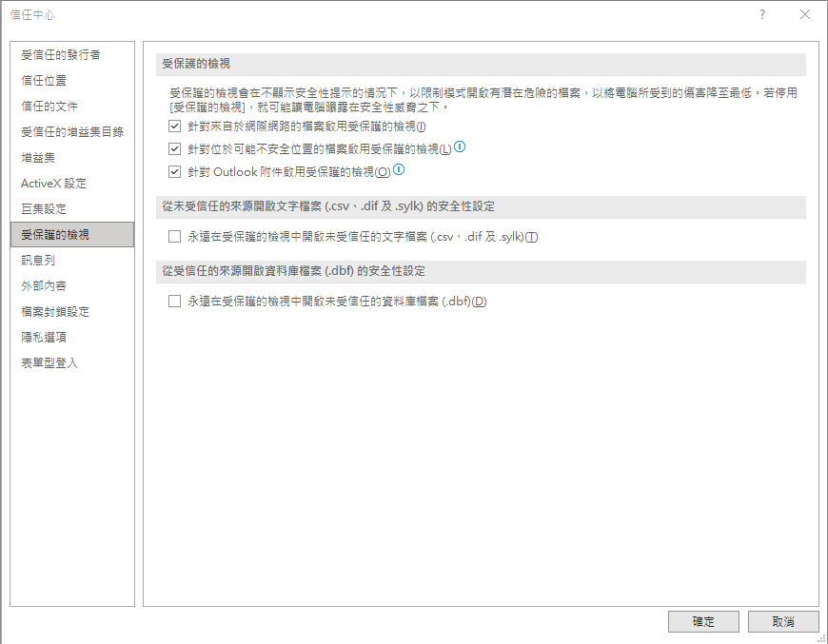828x644 pixels.
Task: Click heading 從受信任的來源開啟資料庫檔案 (.dbf)
Action: click(x=481, y=271)
